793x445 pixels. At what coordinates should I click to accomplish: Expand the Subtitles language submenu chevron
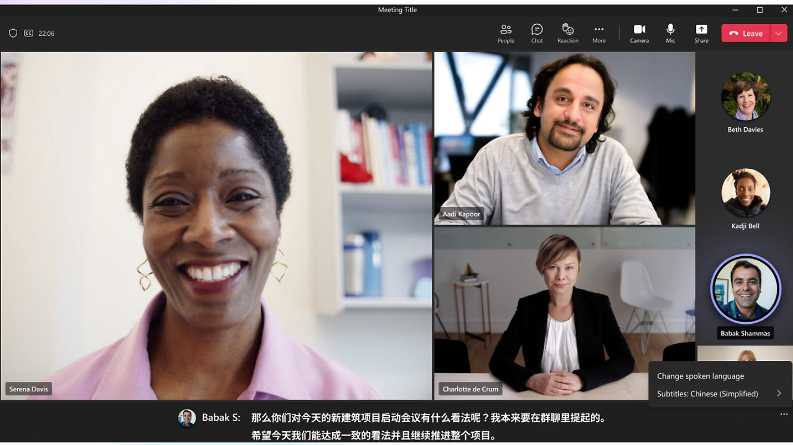pyautogui.click(x=779, y=393)
